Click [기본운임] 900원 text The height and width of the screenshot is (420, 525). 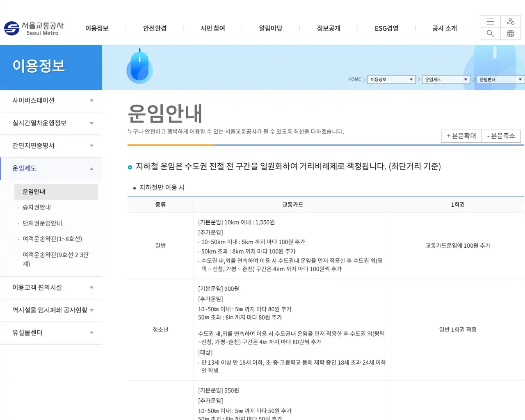click(219, 289)
